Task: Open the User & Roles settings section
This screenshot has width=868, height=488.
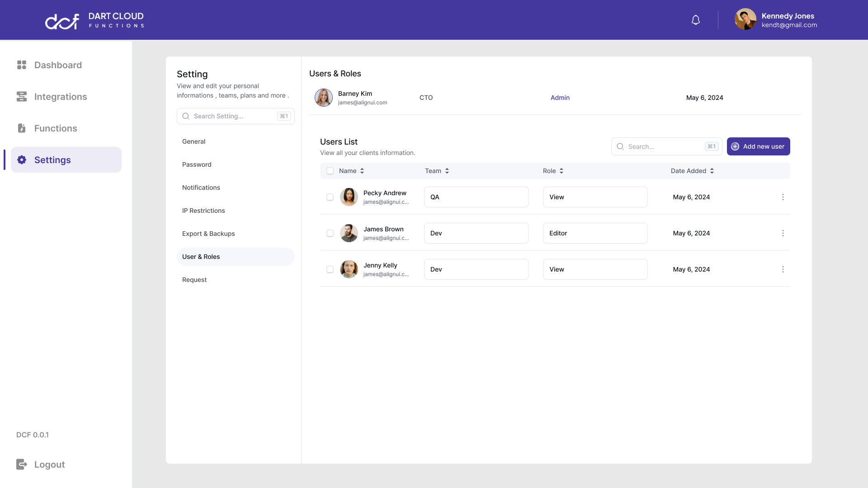Action: point(235,256)
